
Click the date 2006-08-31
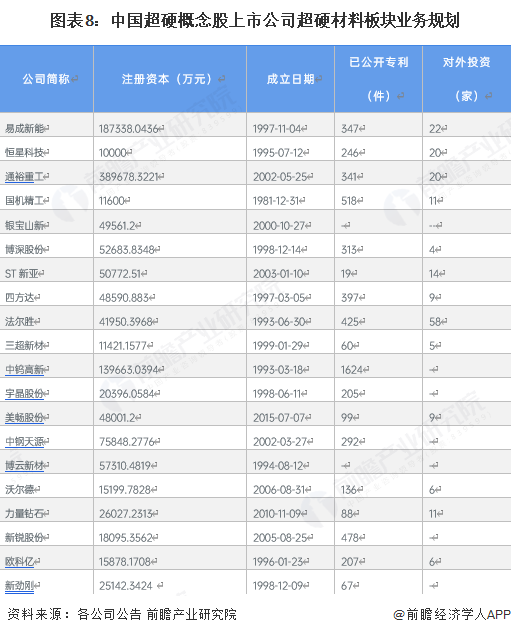pyautogui.click(x=279, y=490)
